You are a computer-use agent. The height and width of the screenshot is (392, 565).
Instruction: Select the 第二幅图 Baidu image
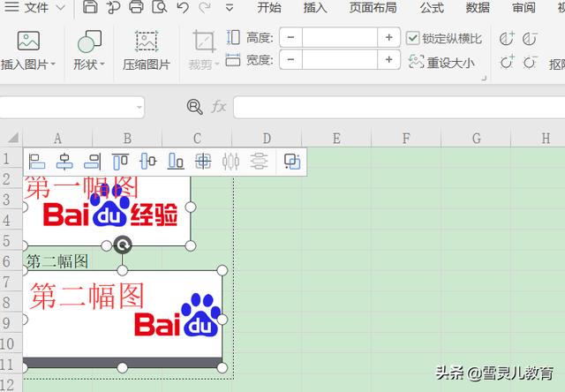click(123, 319)
